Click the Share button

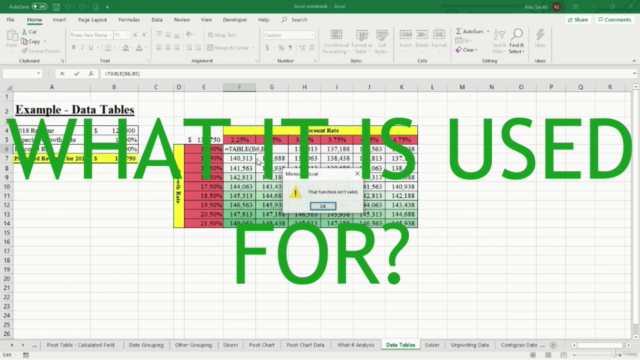click(x=578, y=20)
